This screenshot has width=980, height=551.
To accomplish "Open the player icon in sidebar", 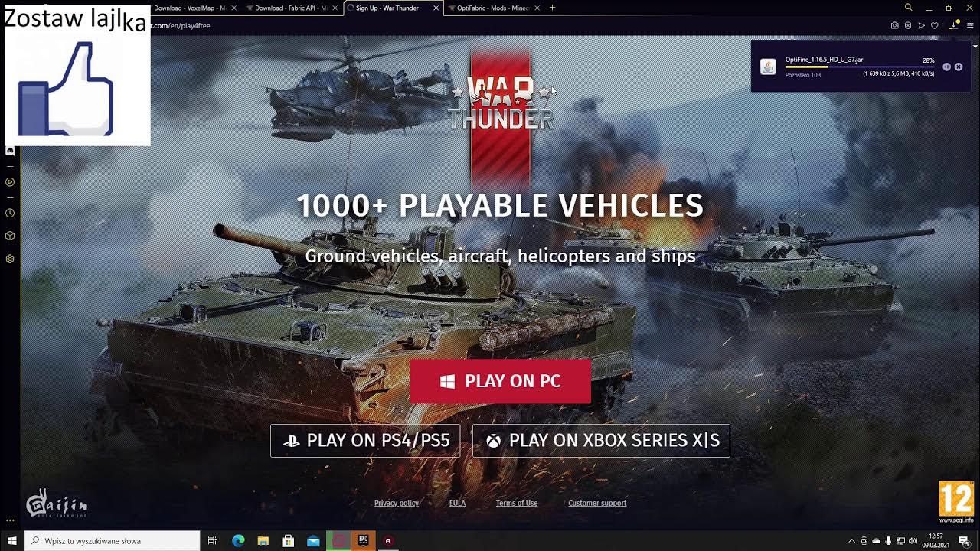I will pos(10,182).
